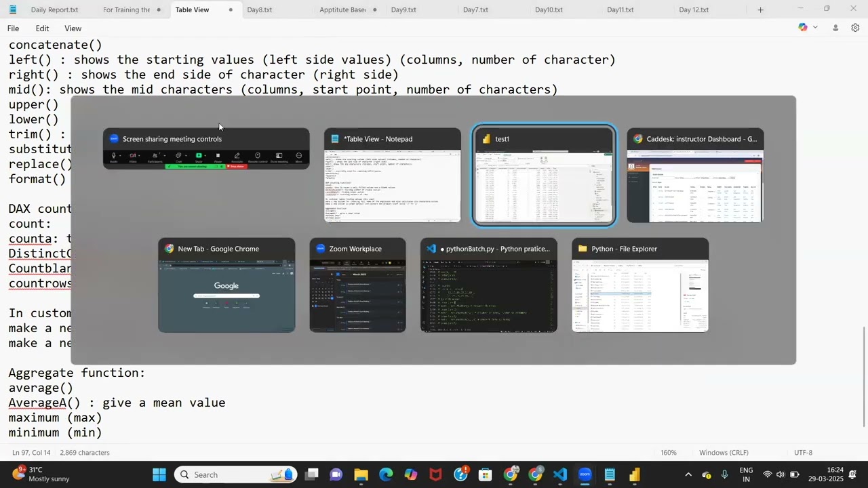Switch to the Table View - Notepad window thumbnail
The width and height of the screenshot is (868, 488).
393,175
